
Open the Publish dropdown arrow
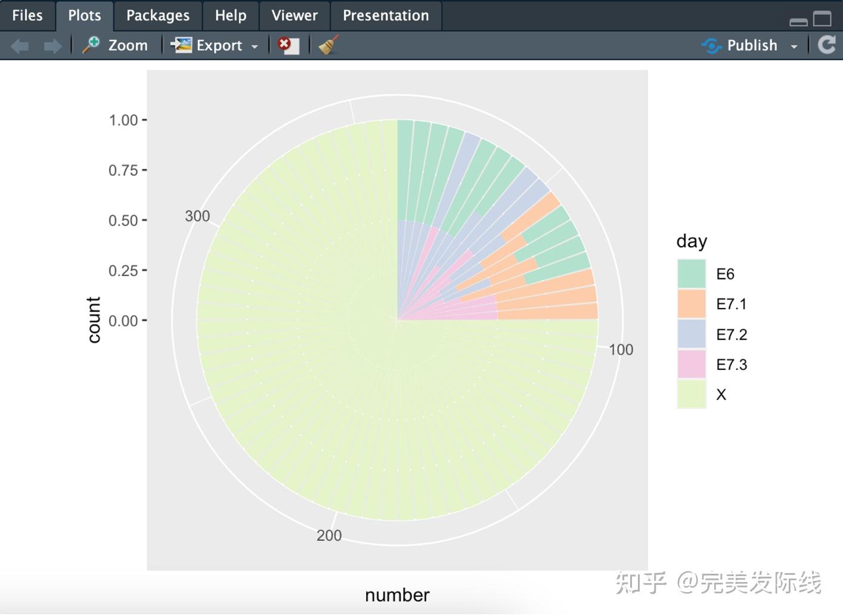(794, 46)
